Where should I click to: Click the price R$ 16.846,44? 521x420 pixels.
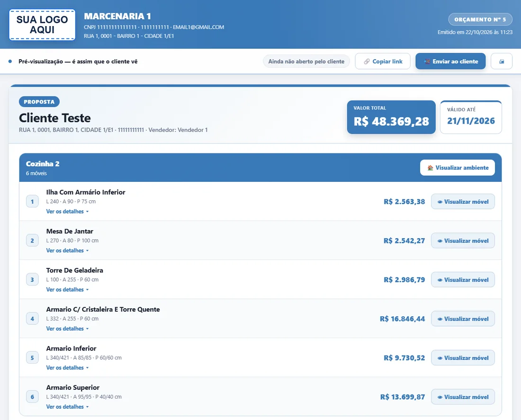coord(403,319)
